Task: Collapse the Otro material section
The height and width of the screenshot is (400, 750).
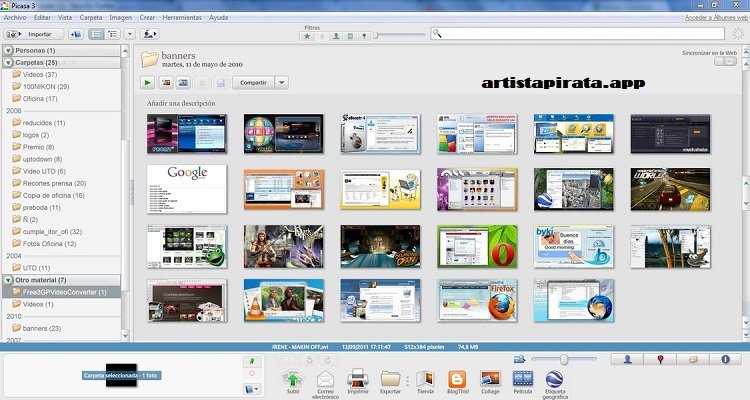Action: (9, 280)
